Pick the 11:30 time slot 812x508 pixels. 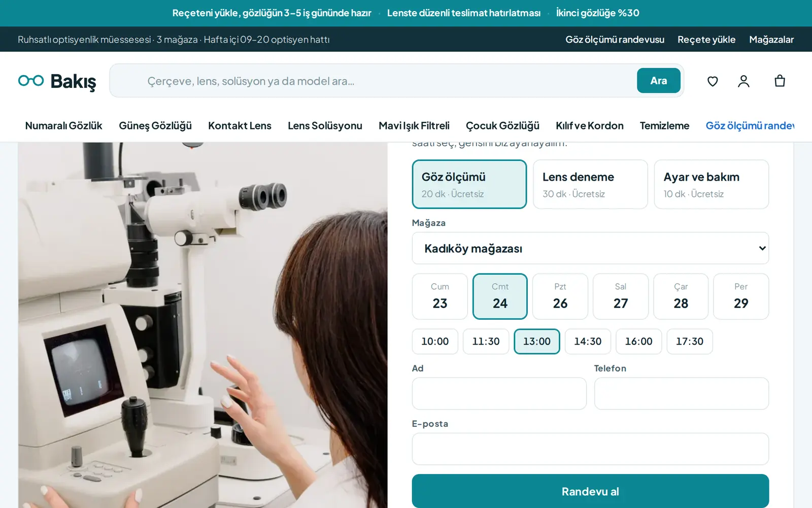pyautogui.click(x=486, y=342)
